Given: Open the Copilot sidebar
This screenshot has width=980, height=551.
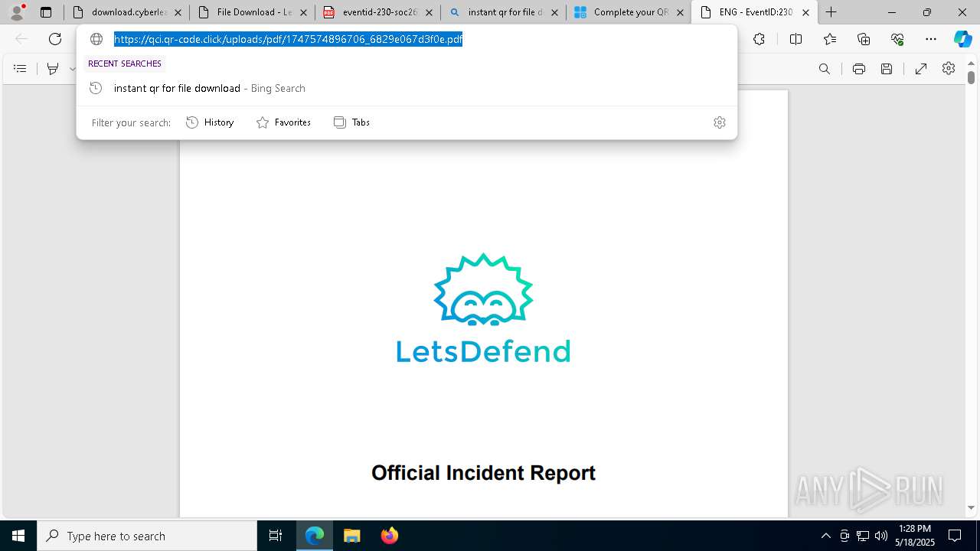Looking at the screenshot, I should point(962,39).
